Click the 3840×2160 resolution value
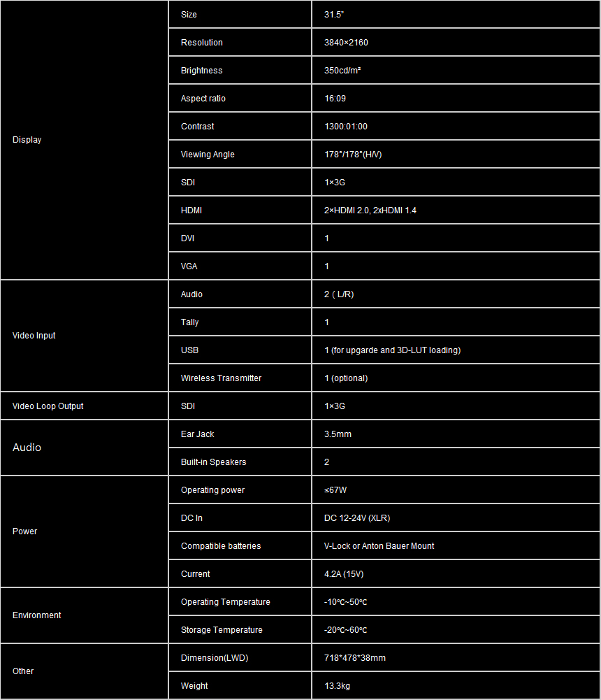This screenshot has width=601, height=700. [346, 43]
